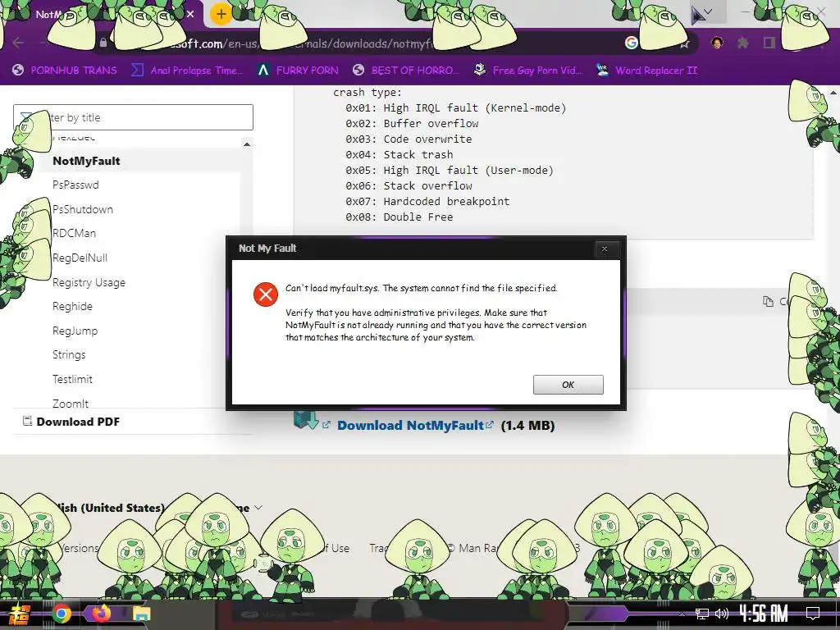Click the "0x04: Stack trash" line
The height and width of the screenshot is (630, 840).
tap(399, 154)
